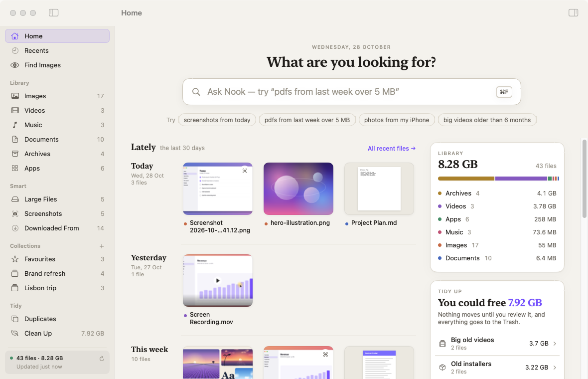This screenshot has width=588, height=379.
Task: Play the Screen Recording.mov thumbnail
Action: pos(217,280)
